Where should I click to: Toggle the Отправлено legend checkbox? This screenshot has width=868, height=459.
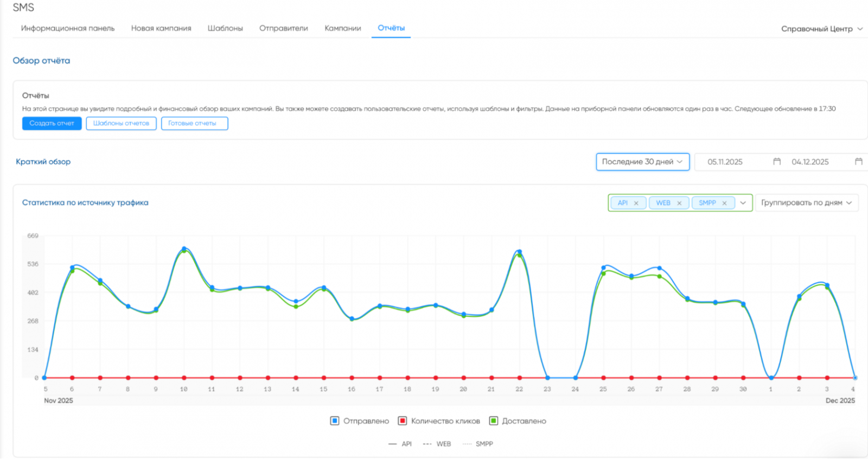pyautogui.click(x=335, y=421)
